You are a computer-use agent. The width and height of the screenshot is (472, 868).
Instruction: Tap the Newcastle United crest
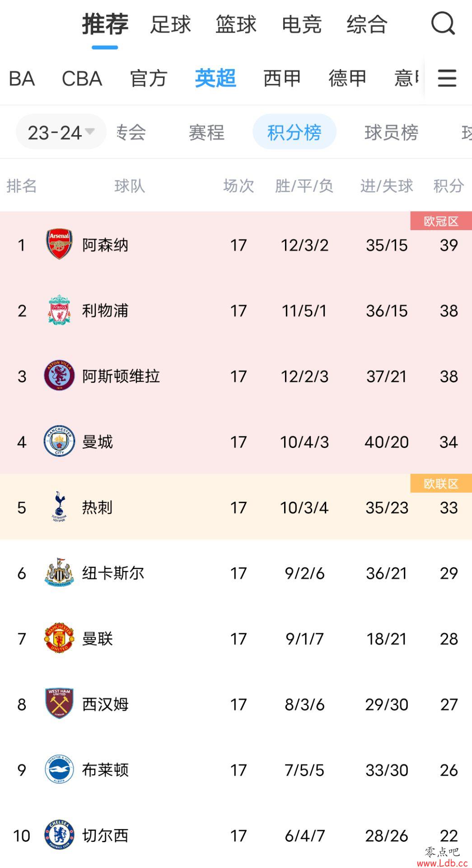pyautogui.click(x=59, y=573)
